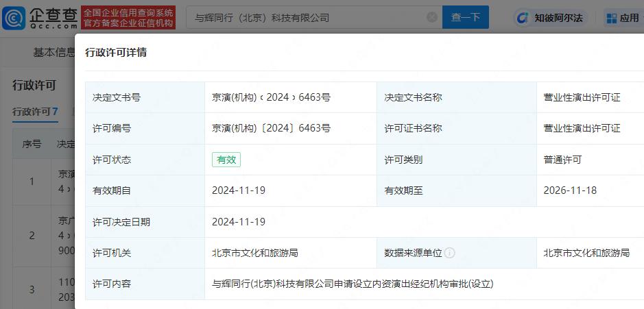This screenshot has width=644, height=309.
Task: Click the 序号 column header
Action: click(x=32, y=144)
